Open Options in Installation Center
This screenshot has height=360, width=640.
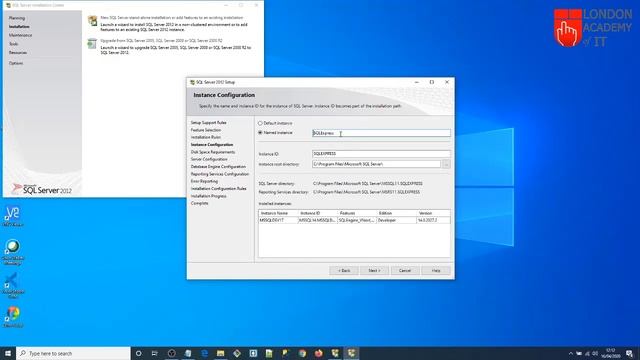(x=16, y=63)
